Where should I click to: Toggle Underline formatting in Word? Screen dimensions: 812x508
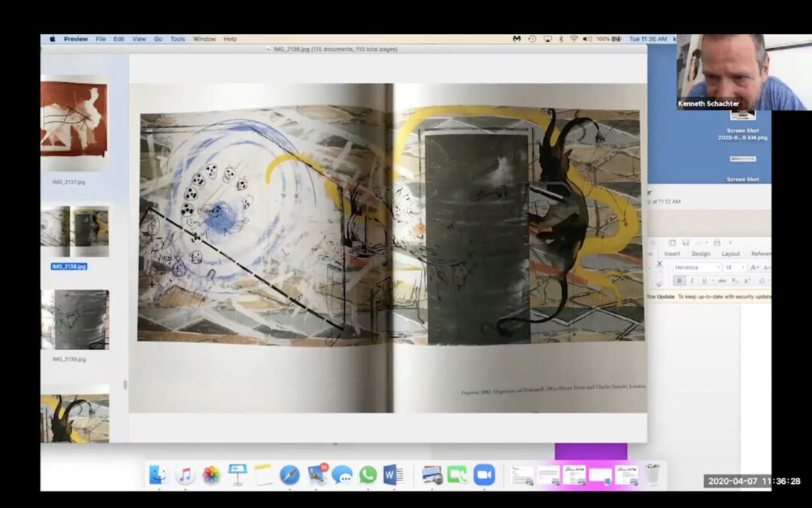pos(704,281)
